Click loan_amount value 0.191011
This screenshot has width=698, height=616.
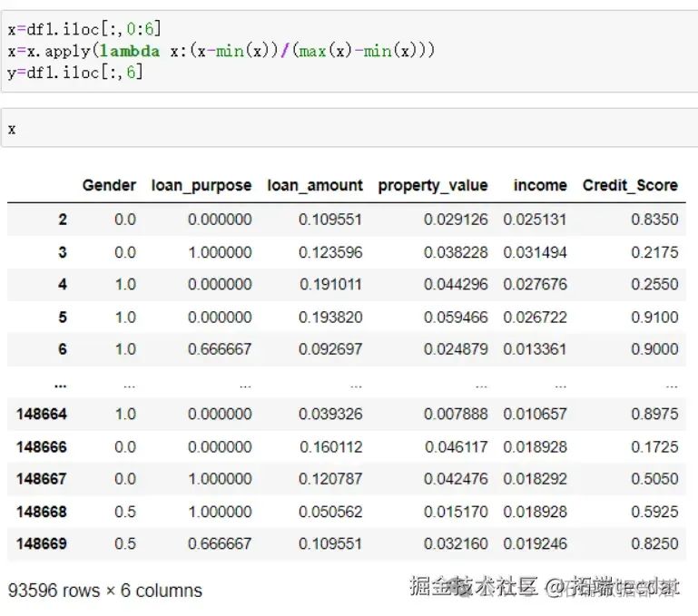coord(330,284)
